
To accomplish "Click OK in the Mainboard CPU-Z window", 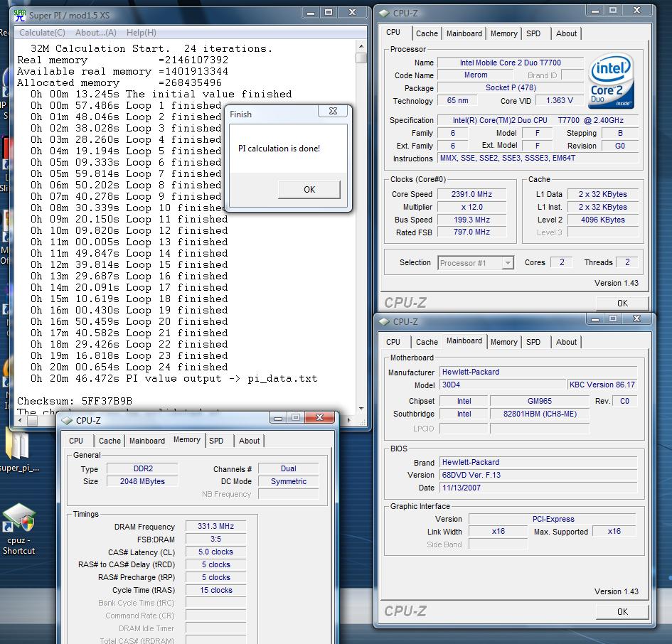I will [x=622, y=612].
